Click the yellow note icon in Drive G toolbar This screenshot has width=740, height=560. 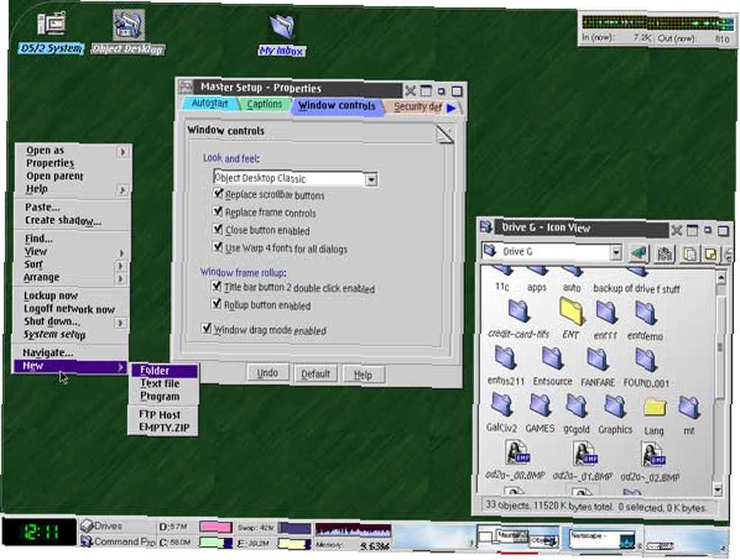click(710, 255)
